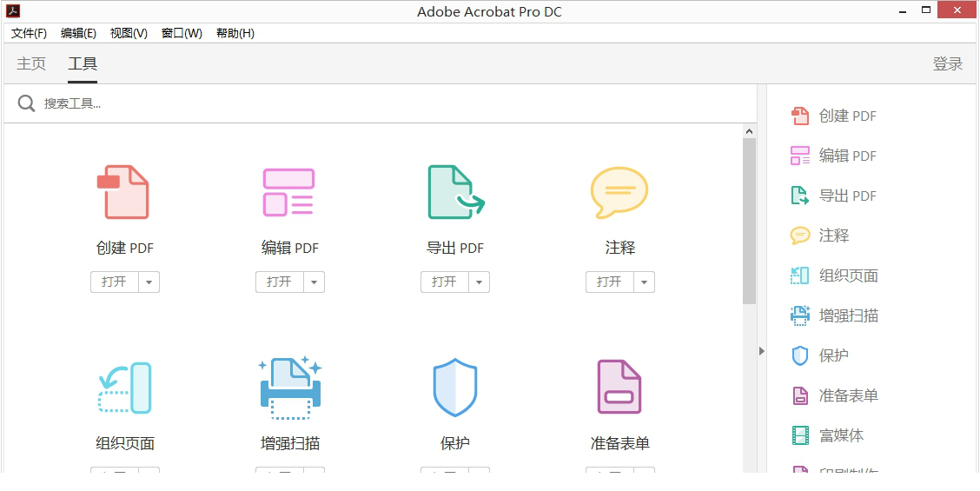Viewport: 980px width, 491px height.
Task: Click the 创建 PDF label under large icon
Action: coord(125,249)
